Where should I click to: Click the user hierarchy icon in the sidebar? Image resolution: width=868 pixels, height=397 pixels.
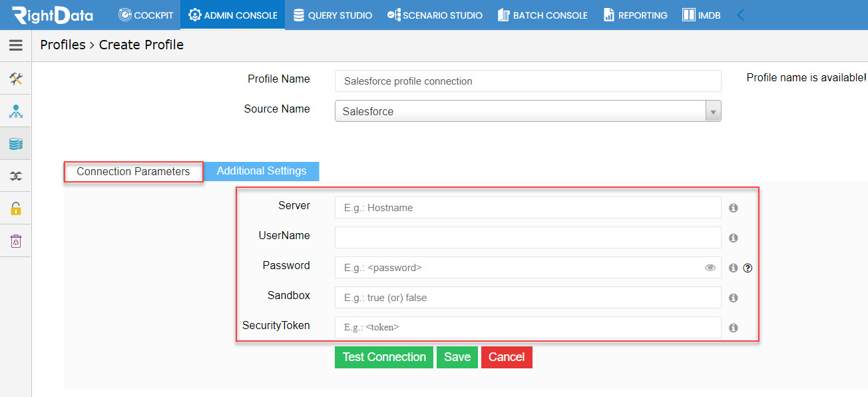(x=16, y=111)
